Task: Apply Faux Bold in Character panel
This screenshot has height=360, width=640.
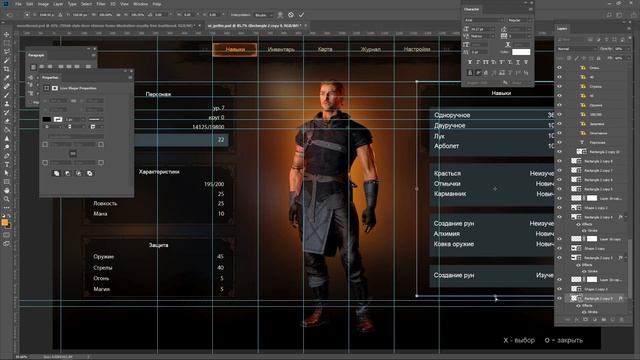Action: (470, 62)
